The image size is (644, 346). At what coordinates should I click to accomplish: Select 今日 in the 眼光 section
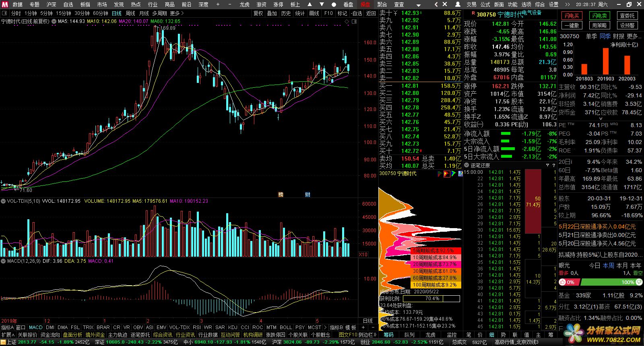pos(594,266)
